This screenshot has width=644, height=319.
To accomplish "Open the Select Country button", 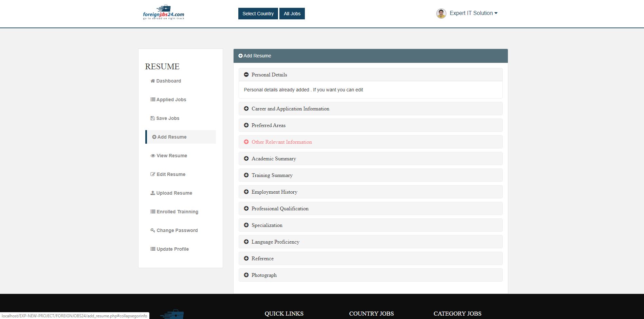I will 258,14.
